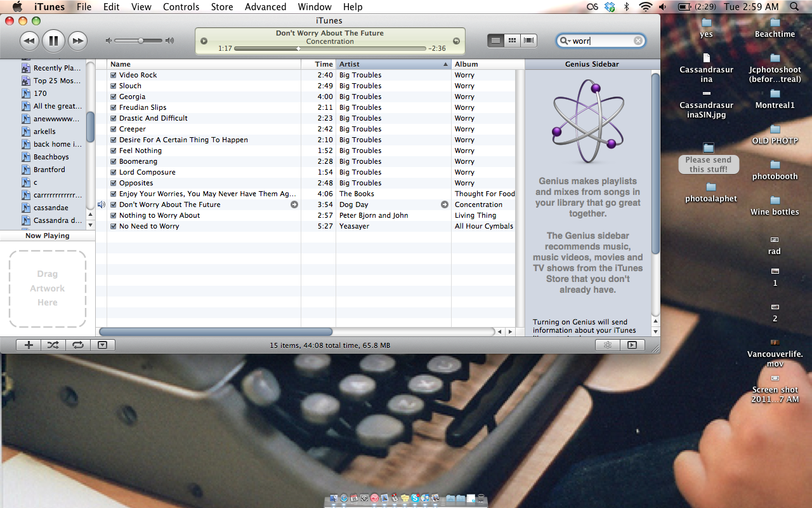The height and width of the screenshot is (508, 812).
Task: Open the Top 25 Most Played playlist
Action: tap(51, 81)
